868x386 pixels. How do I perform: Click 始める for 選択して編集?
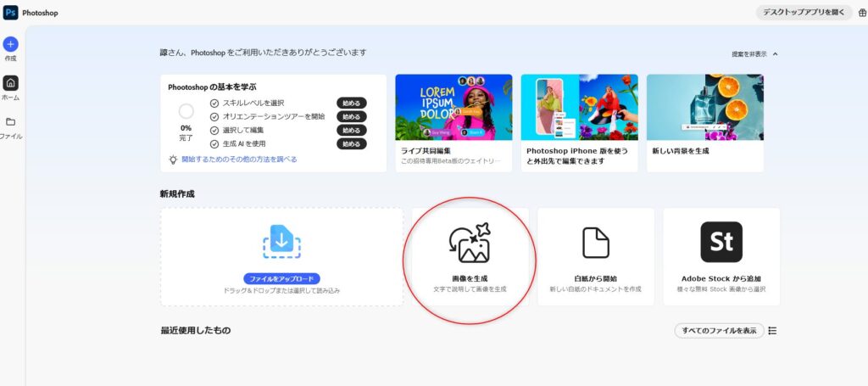tap(352, 131)
